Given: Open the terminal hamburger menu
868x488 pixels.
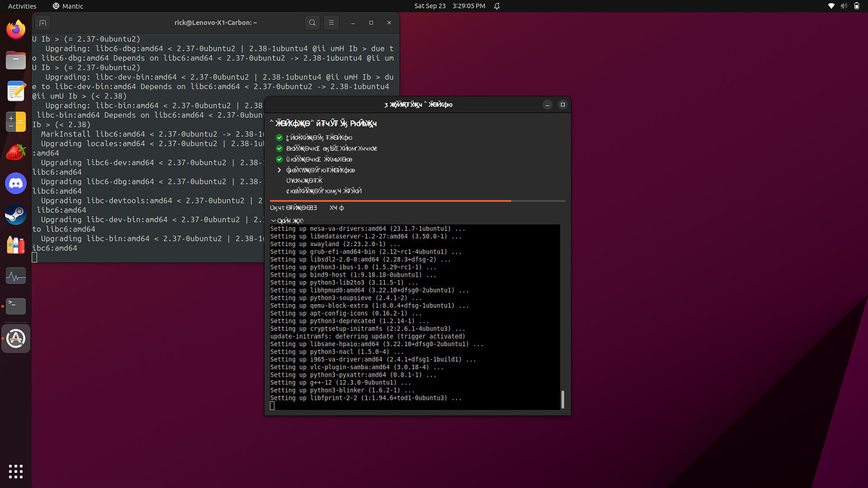Looking at the screenshot, I should tap(331, 22).
